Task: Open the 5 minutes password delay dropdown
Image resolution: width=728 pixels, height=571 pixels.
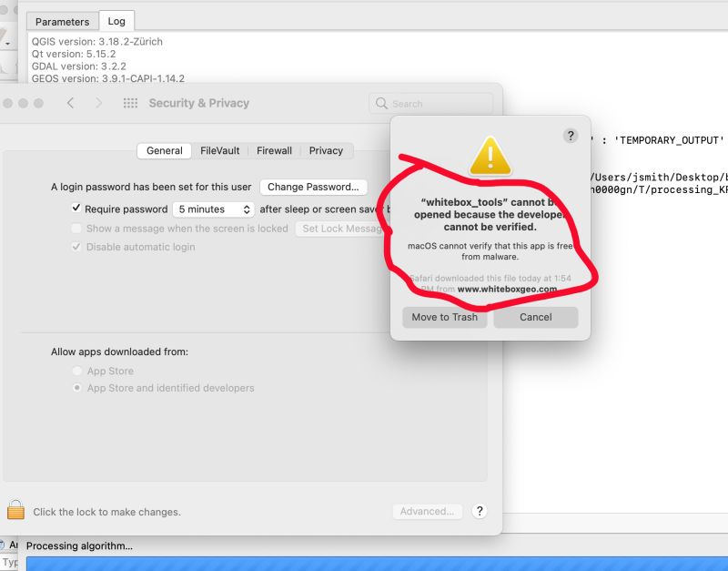Action: point(214,209)
